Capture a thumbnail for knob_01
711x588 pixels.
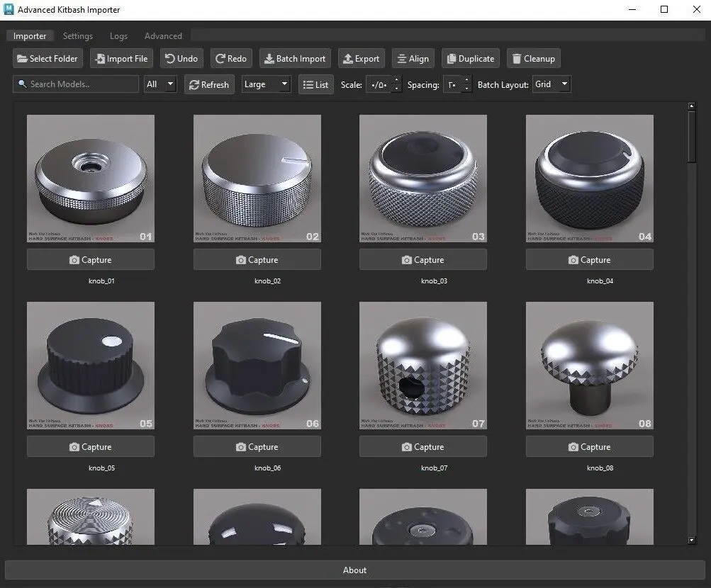91,259
